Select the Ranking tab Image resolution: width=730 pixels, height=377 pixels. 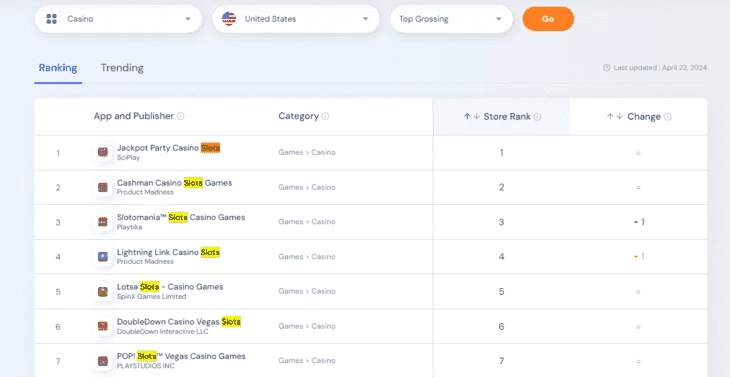58,68
